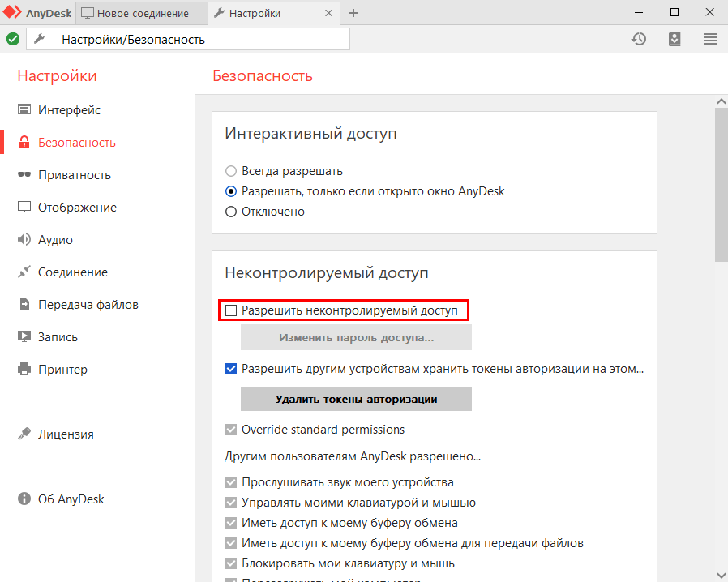The height and width of the screenshot is (582, 728).
Task: Toggle буфер обмена для передачи файлов checkbox
Action: click(231, 543)
